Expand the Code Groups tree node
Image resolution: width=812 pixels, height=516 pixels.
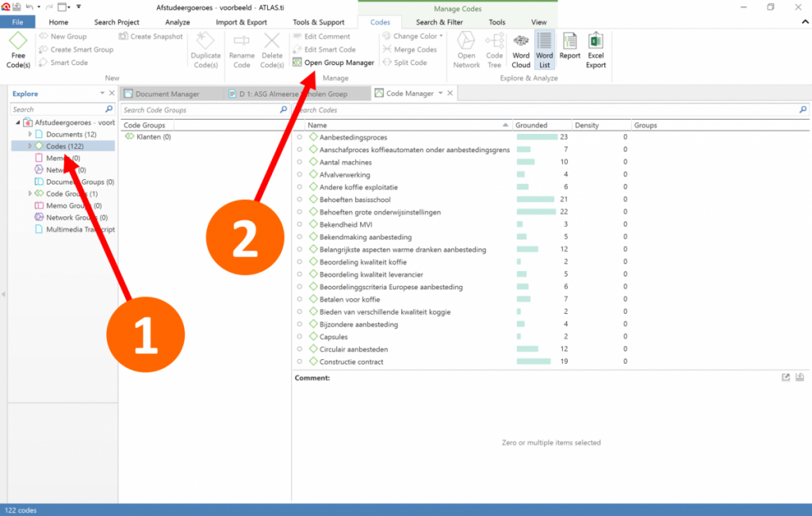[x=30, y=193]
